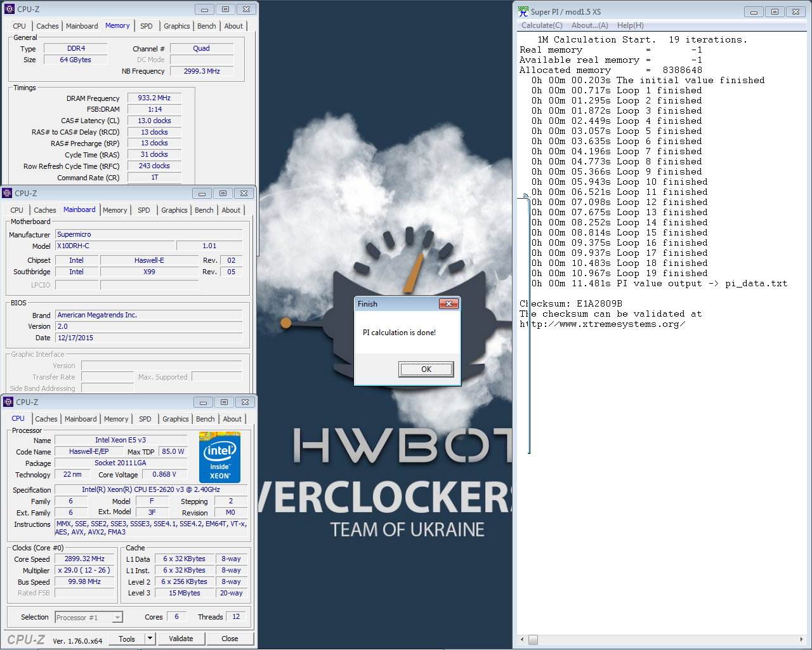This screenshot has width=812, height=650.
Task: Close the Super PI window
Action: 796,11
